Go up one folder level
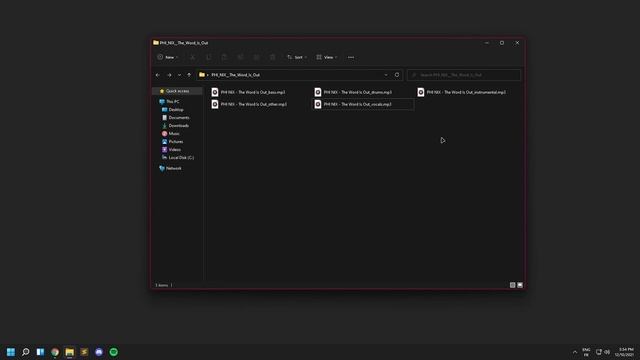640x360 pixels. [x=189, y=75]
